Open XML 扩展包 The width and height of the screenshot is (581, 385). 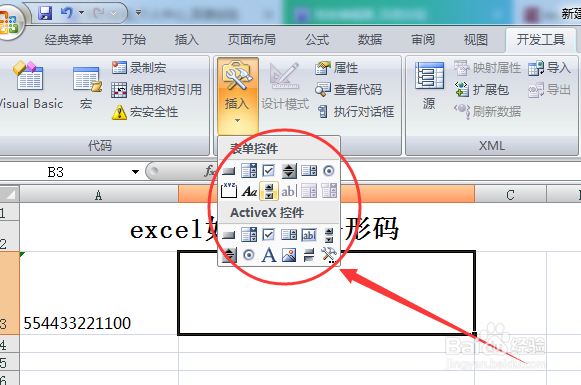click(482, 90)
